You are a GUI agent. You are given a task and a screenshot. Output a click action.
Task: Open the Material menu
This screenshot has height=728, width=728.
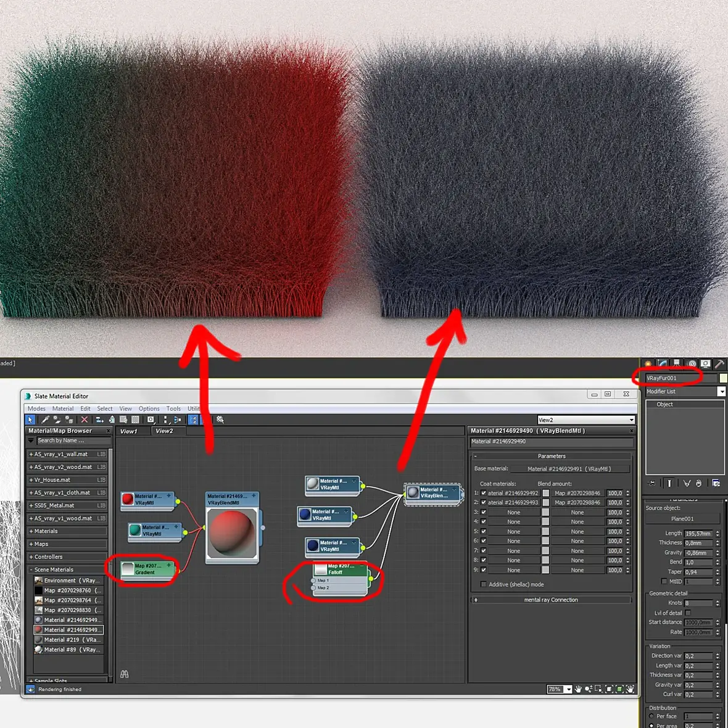[x=63, y=408]
